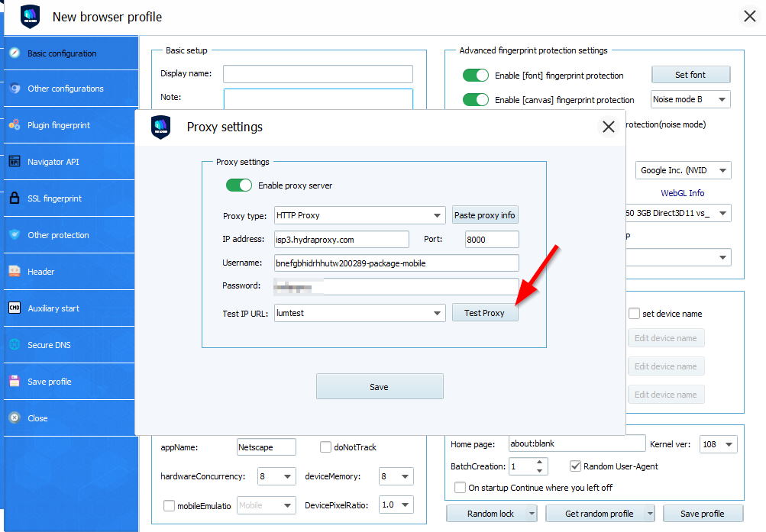The height and width of the screenshot is (532, 766).
Task: Click the Basic configuration compass icon
Action: click(14, 53)
